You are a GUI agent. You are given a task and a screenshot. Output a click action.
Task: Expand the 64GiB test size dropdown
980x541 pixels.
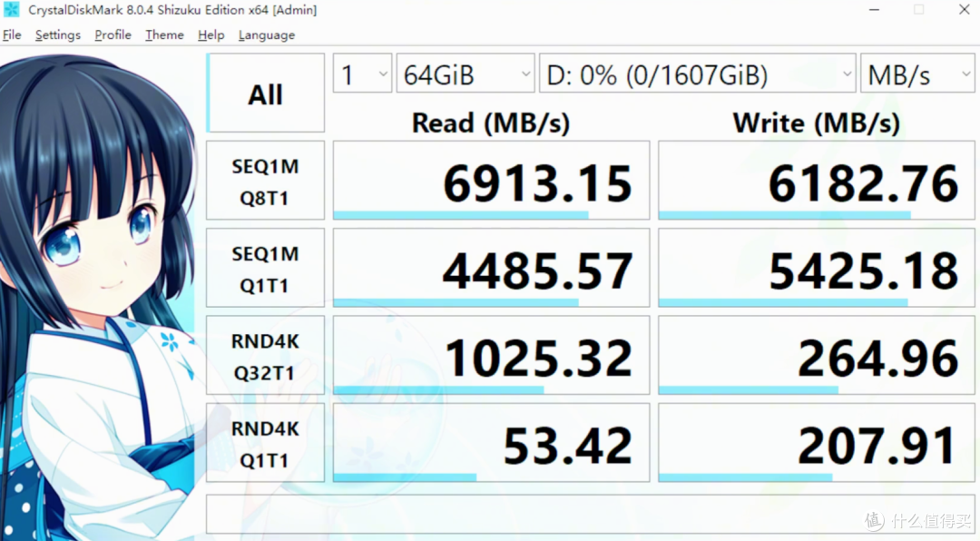(x=465, y=74)
